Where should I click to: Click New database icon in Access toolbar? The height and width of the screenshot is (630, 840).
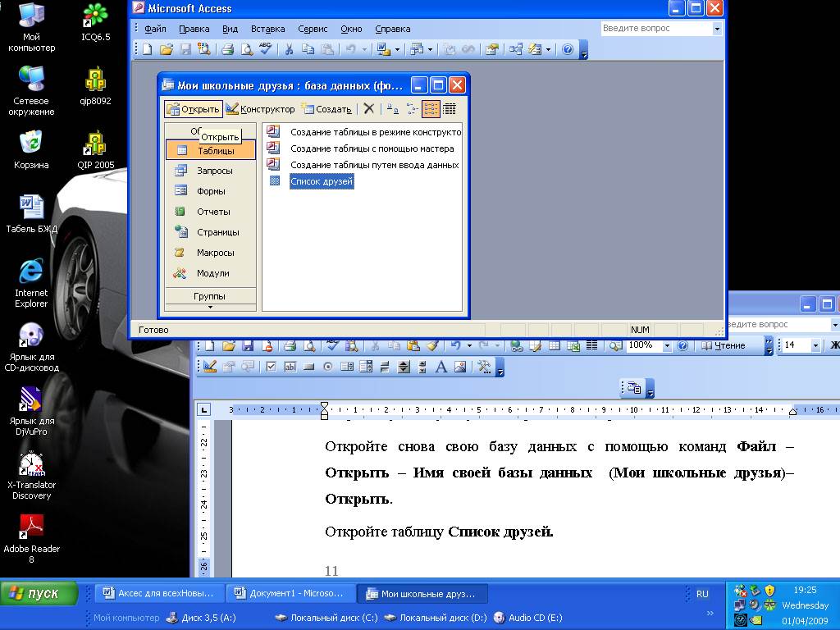click(x=148, y=50)
